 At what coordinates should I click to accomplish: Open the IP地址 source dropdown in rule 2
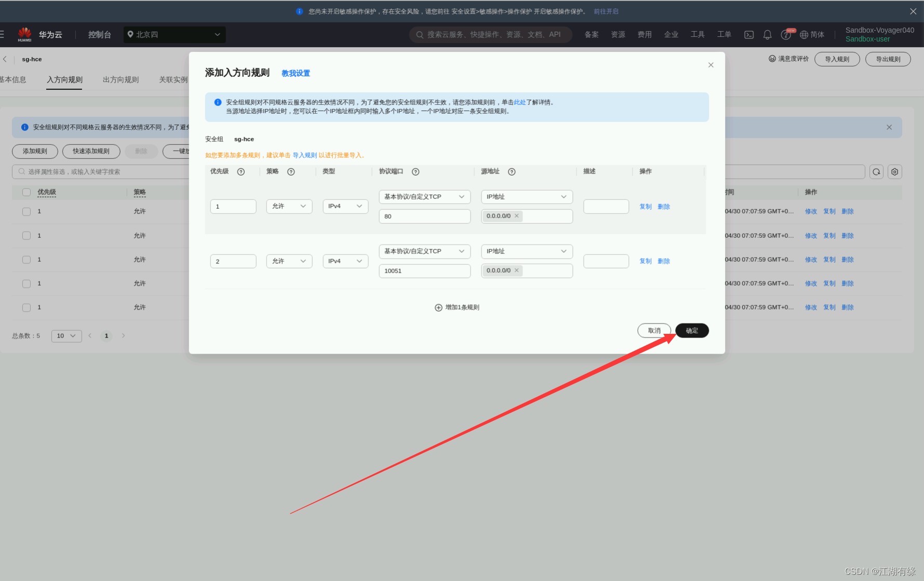[527, 251]
